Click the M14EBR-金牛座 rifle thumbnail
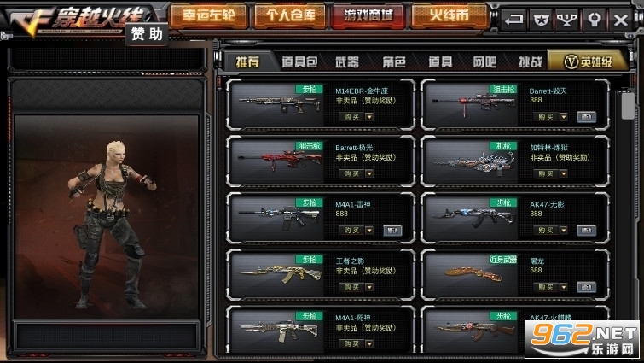The width and height of the screenshot is (644, 363). [x=279, y=103]
